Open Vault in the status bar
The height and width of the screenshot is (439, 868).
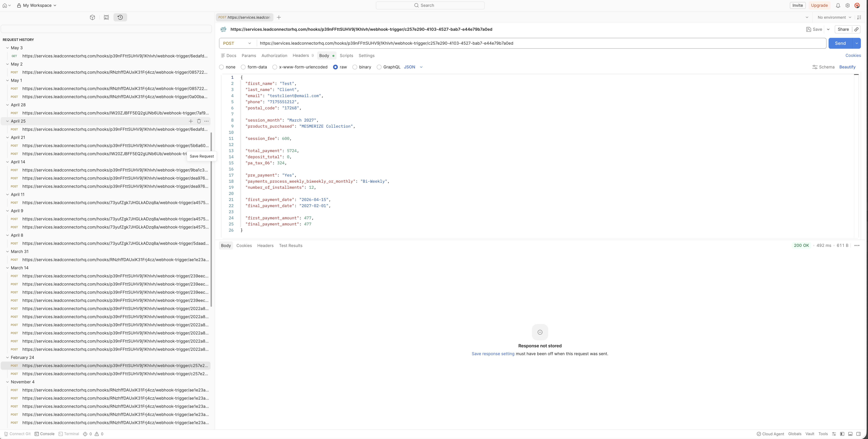tap(810, 434)
